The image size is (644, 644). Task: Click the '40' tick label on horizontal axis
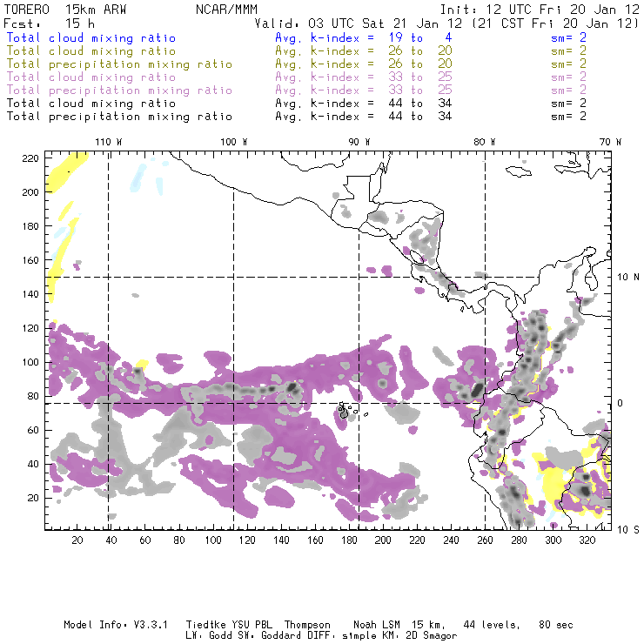point(111,540)
